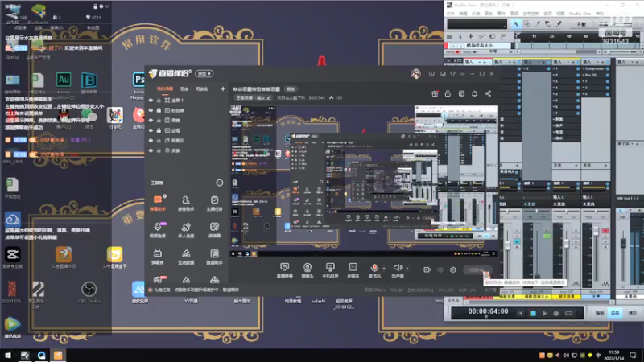Open the microphone dropdown arrow
Screen dimensions: 644x362
click(x=384, y=269)
